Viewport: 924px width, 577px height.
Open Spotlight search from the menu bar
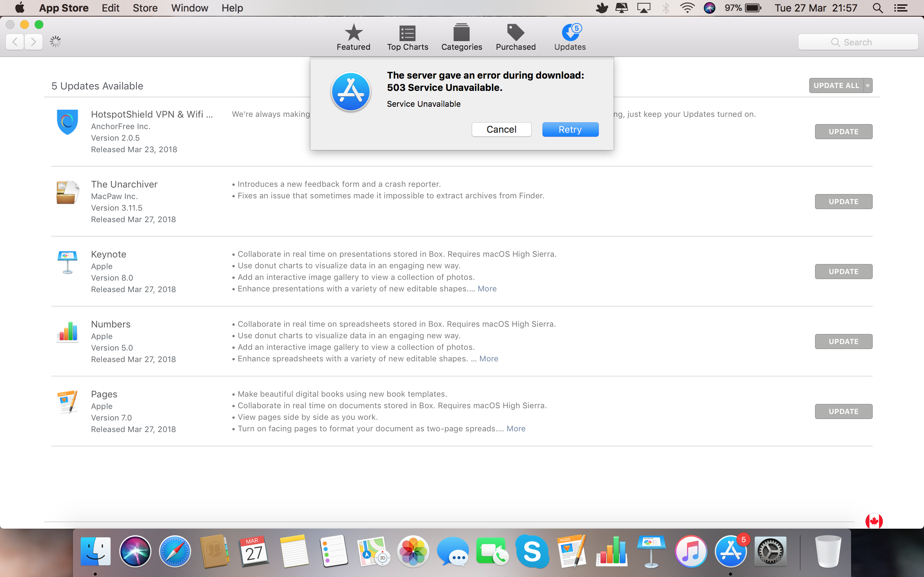[878, 8]
